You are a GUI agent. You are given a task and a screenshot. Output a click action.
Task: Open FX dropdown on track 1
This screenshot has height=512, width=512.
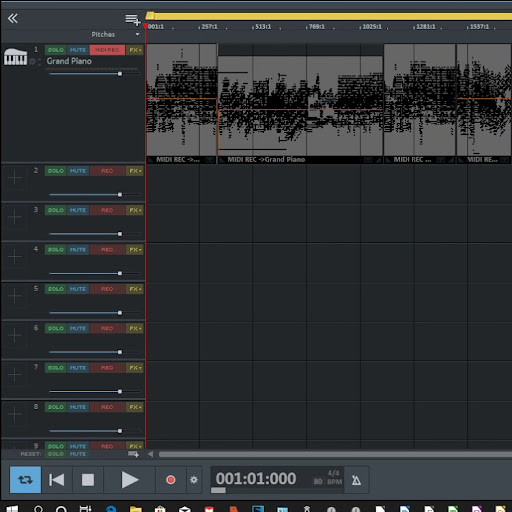[135, 50]
